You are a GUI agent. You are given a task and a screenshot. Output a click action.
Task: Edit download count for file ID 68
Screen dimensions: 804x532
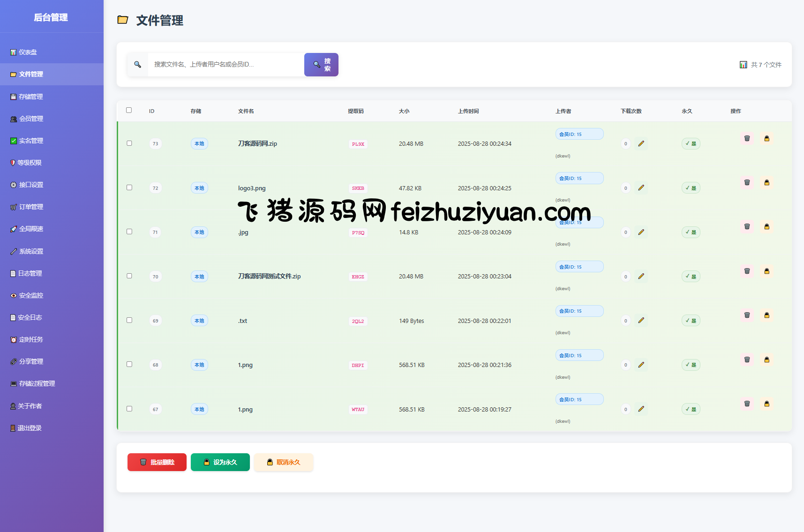[641, 365]
